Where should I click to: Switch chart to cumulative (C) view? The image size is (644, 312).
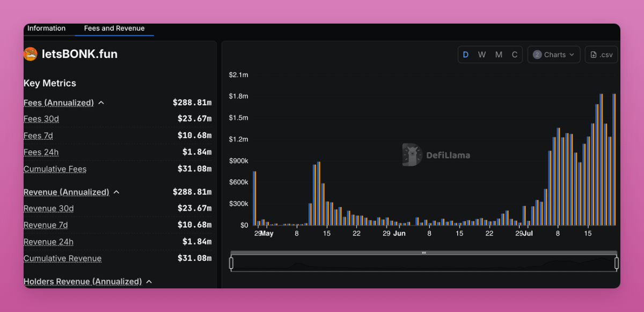pos(515,55)
